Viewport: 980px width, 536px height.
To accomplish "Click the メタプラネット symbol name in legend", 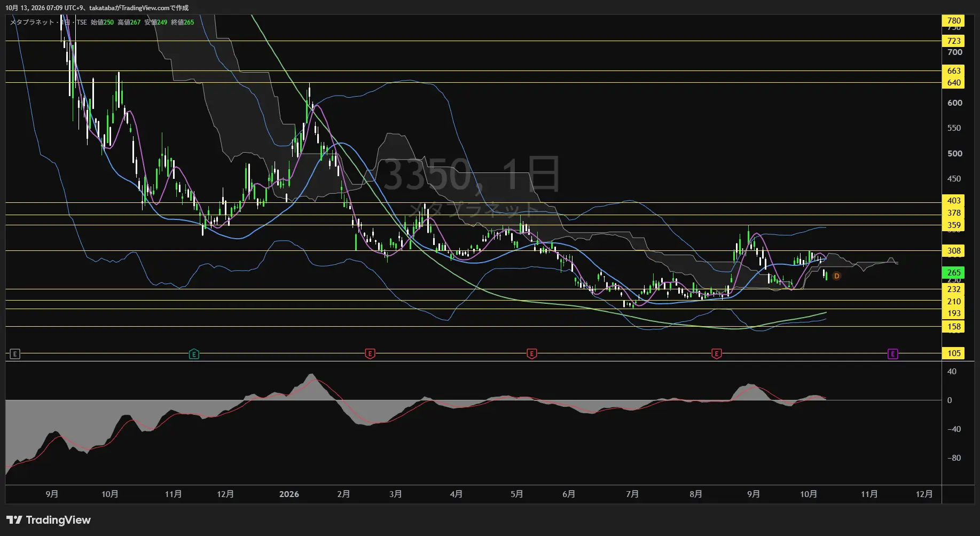I will [x=32, y=22].
